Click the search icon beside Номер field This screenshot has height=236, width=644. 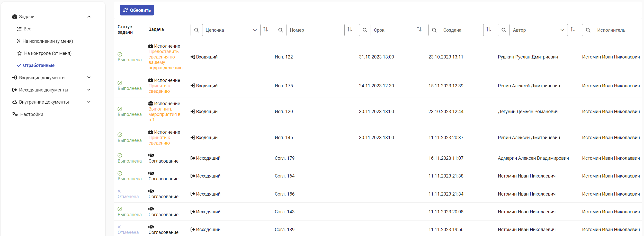(281, 30)
